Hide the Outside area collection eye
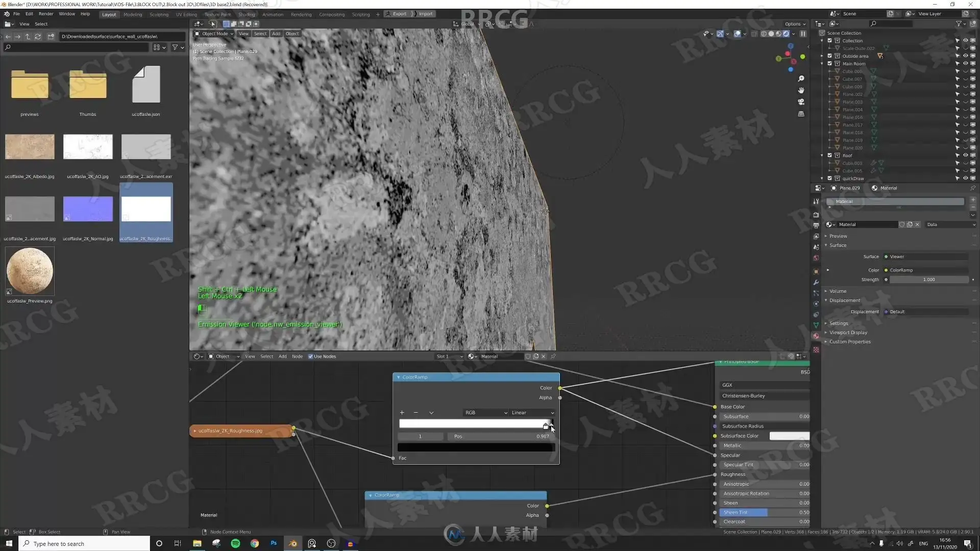Screen dimensions: 980x551 (x=965, y=56)
